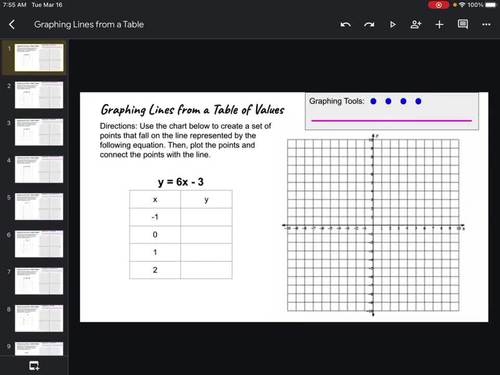500x375 pixels.
Task: Select slide 5 thumbnail
Action: click(x=39, y=206)
